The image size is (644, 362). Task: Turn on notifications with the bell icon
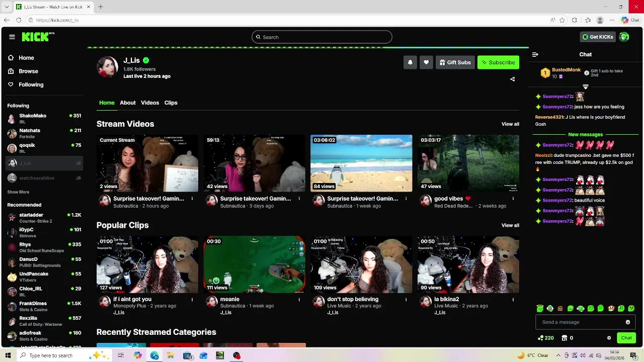click(x=410, y=62)
